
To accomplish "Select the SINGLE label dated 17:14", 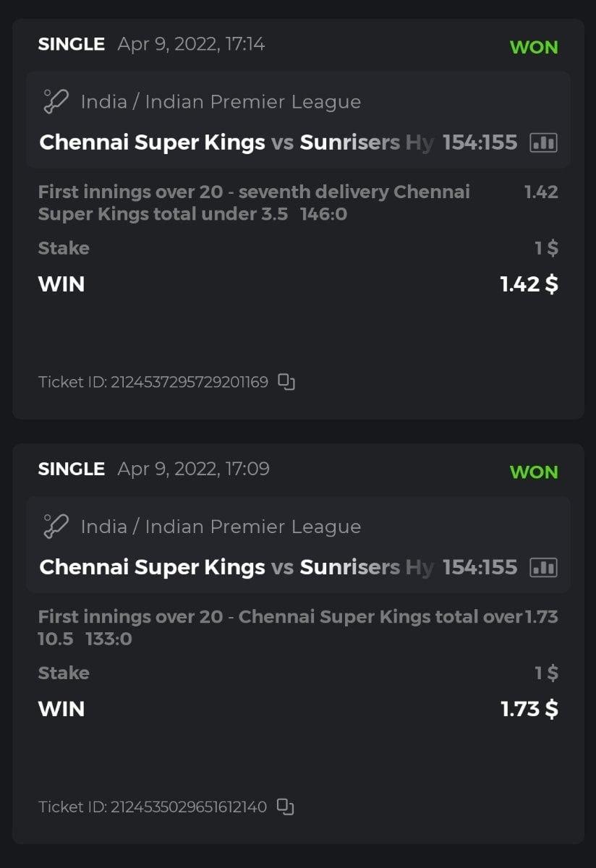I will [x=72, y=44].
